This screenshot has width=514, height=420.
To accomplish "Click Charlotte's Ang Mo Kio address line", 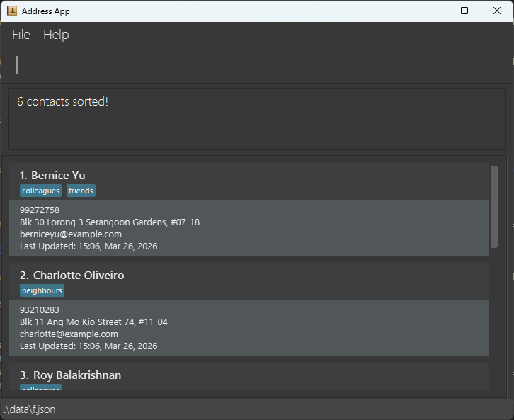I will click(93, 322).
